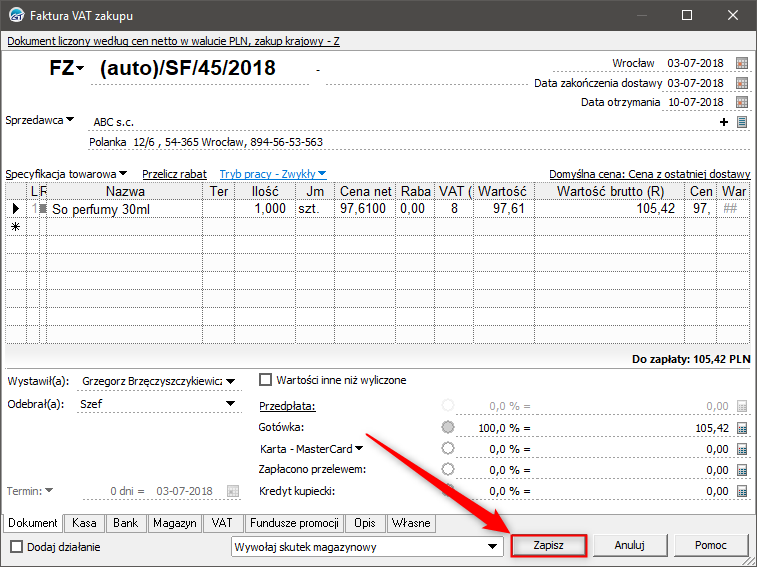This screenshot has width=757, height=567.
Task: Open Karta - MasterCard type dropdown
Action: (359, 449)
